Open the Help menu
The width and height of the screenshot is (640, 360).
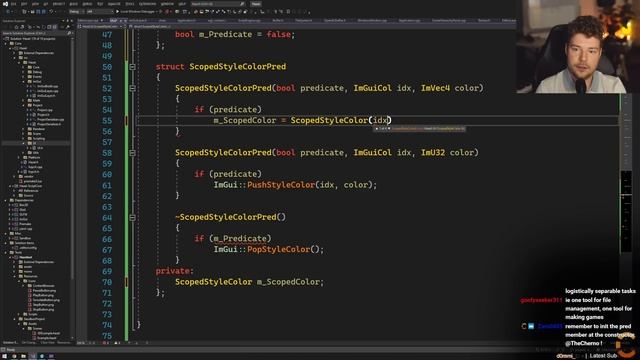(182, 4)
